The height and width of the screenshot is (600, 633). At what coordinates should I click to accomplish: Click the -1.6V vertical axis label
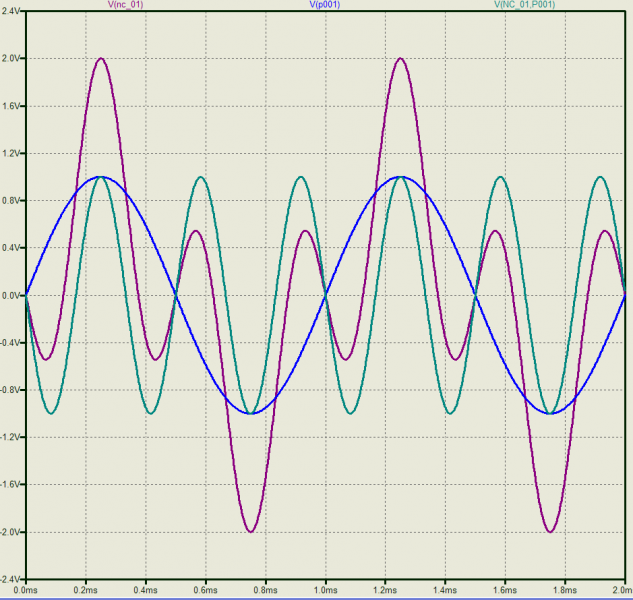click(x=11, y=485)
